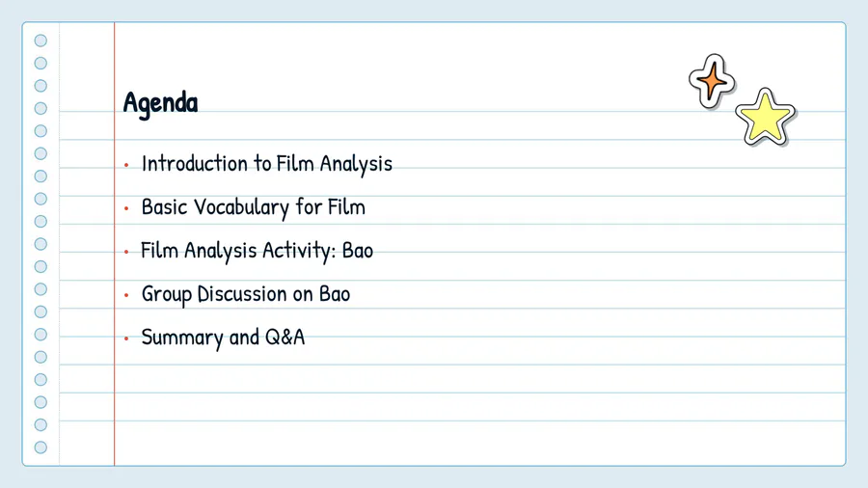Click the Group Discussion on Bao item
Image resolution: width=868 pixels, height=488 pixels.
246,294
